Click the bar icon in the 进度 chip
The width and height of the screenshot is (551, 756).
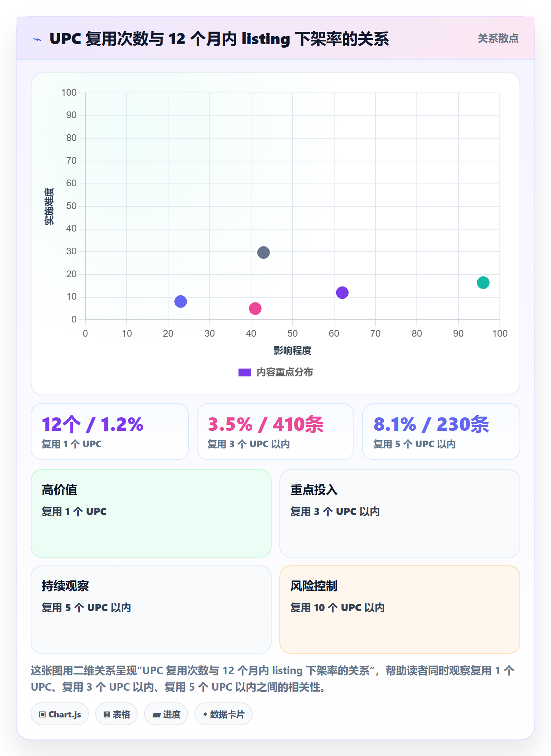pyautogui.click(x=156, y=715)
